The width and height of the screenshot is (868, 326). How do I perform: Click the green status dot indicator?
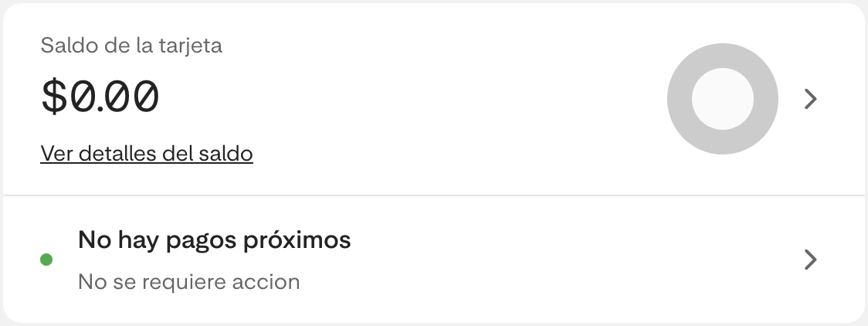(x=46, y=260)
